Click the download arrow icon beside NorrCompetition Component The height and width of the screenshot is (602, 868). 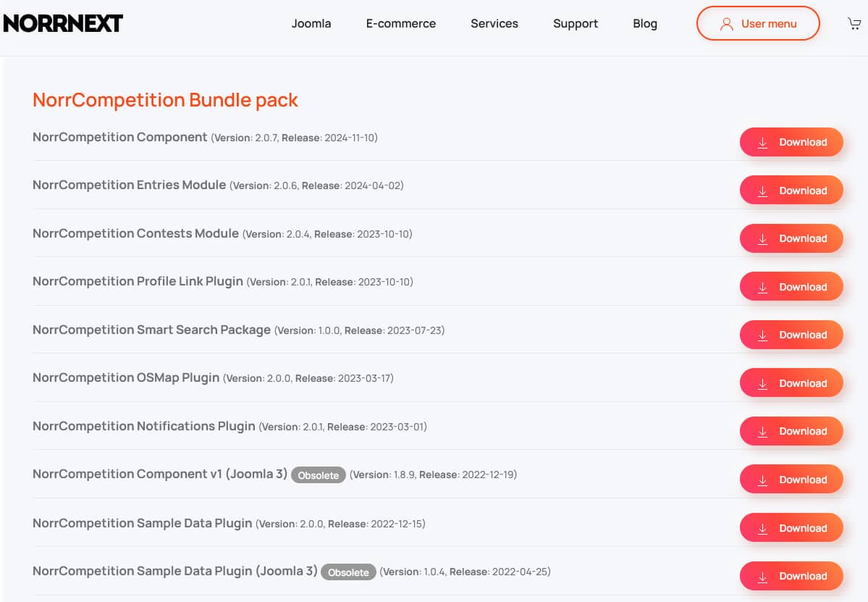pyautogui.click(x=762, y=142)
